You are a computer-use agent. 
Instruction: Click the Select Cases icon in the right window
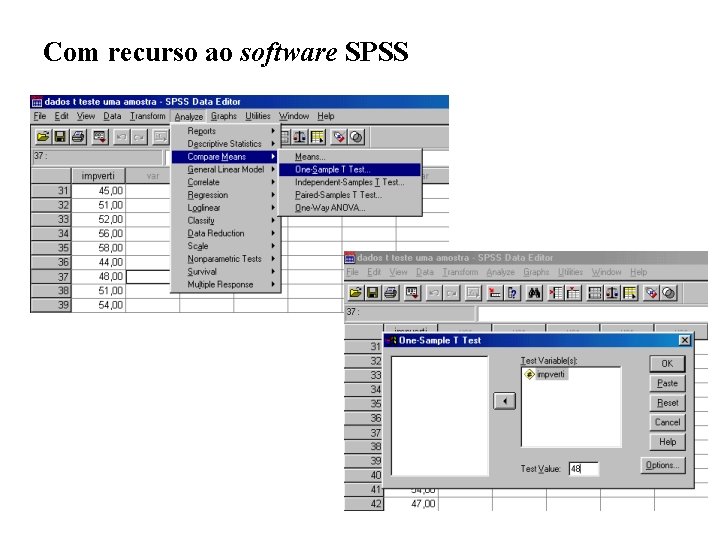[630, 292]
